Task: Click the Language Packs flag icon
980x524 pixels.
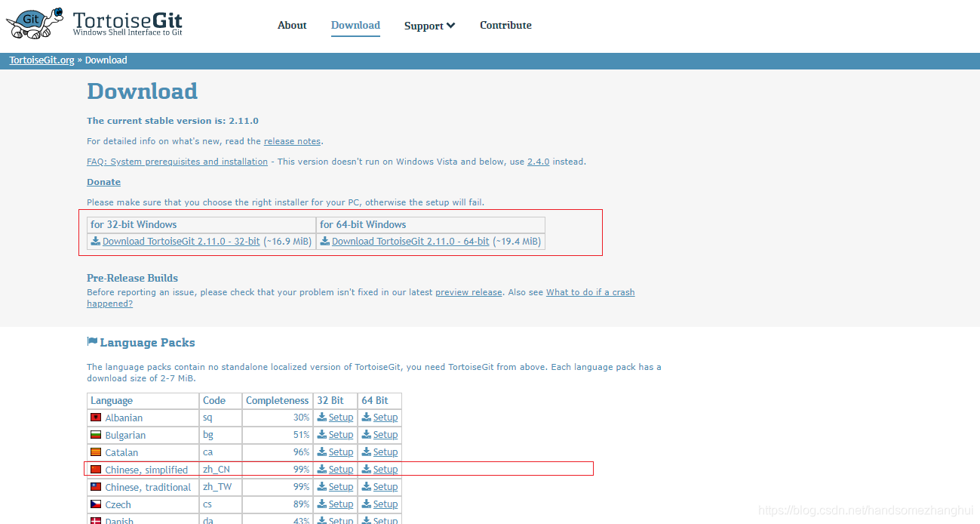Action: 92,342
